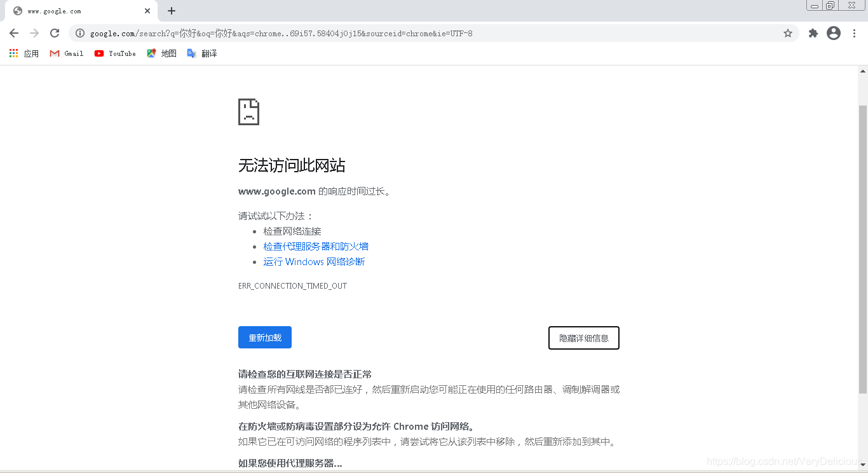Open the 应用 apps bookmark
The width and height of the screenshot is (868, 473).
click(x=24, y=53)
